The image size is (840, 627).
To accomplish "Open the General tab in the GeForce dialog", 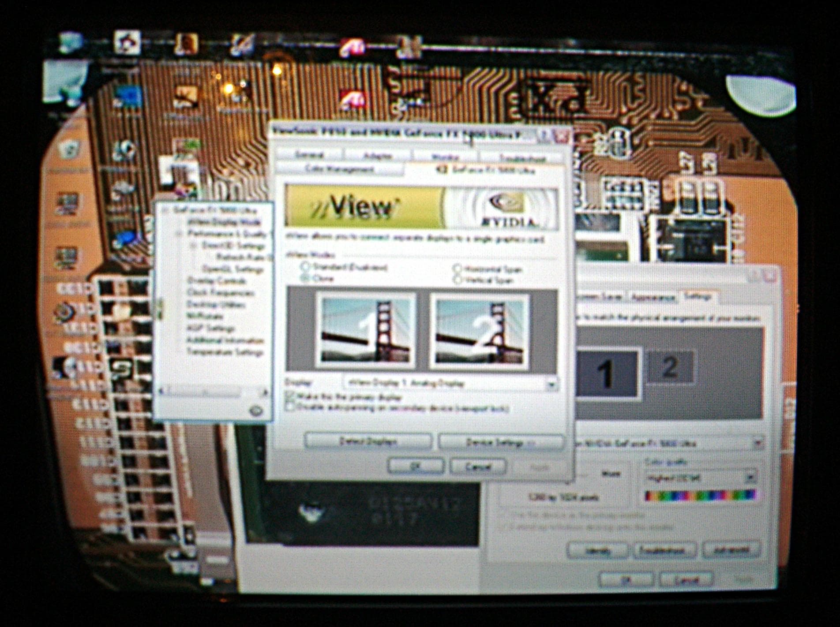I will [310, 155].
